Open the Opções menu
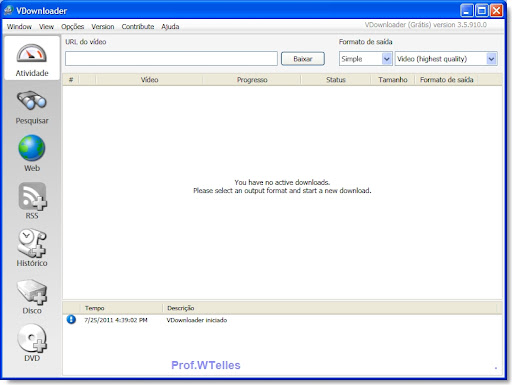 pos(72,27)
